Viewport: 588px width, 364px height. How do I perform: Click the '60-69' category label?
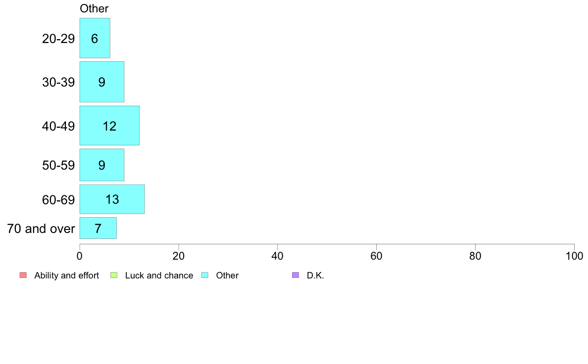coord(58,200)
